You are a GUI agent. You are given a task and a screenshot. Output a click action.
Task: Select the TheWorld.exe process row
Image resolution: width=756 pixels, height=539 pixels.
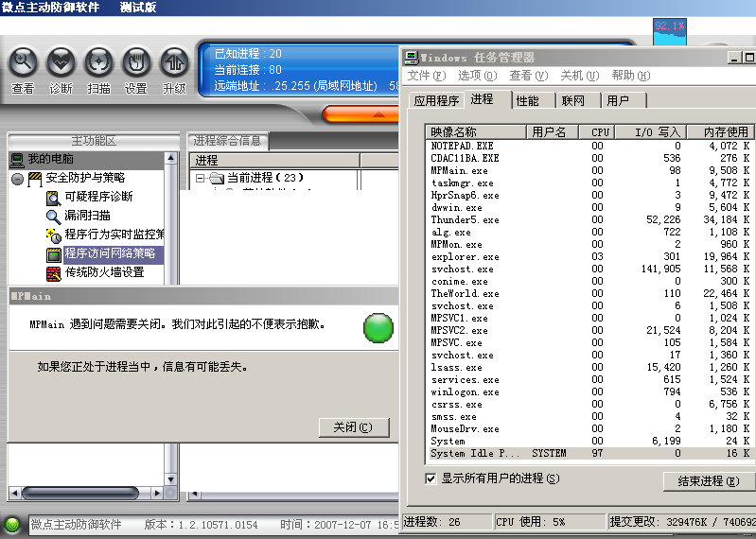click(590, 293)
